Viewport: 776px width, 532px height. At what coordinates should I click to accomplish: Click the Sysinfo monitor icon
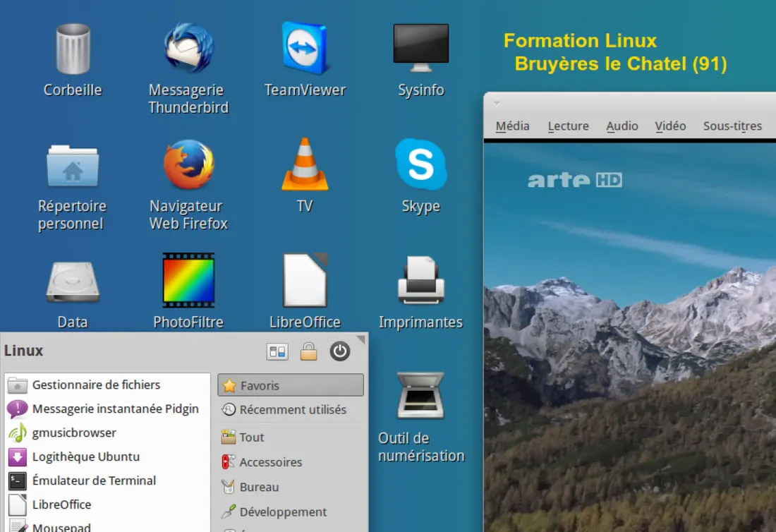click(421, 48)
